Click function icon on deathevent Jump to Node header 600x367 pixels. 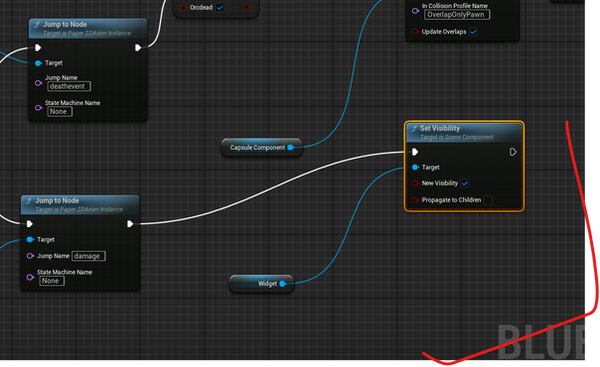(x=37, y=25)
